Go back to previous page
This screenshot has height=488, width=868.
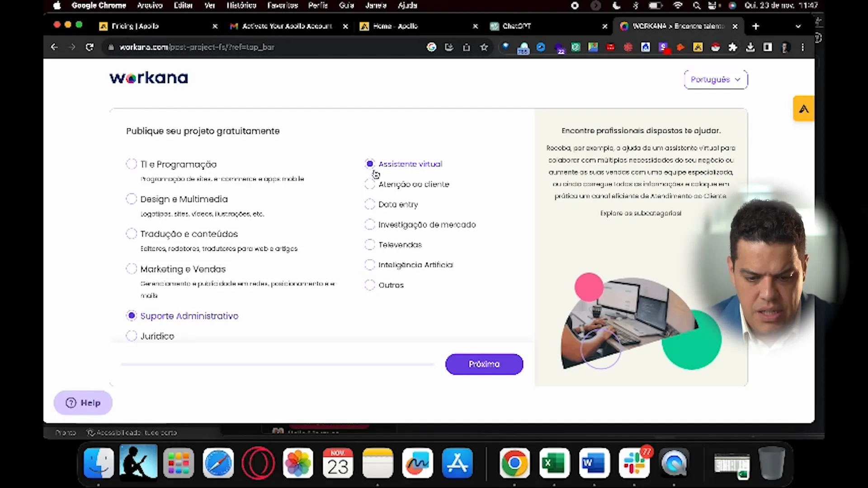[x=54, y=47]
